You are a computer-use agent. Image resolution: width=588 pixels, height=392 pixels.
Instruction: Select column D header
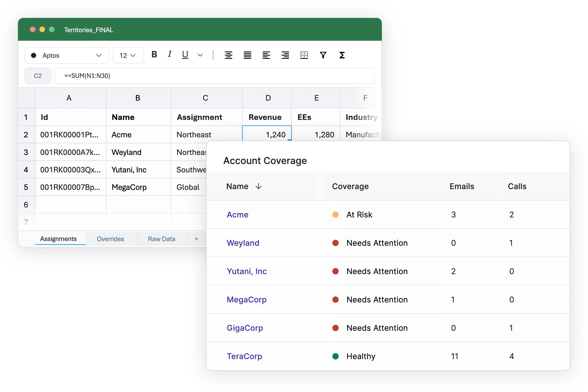pos(267,98)
